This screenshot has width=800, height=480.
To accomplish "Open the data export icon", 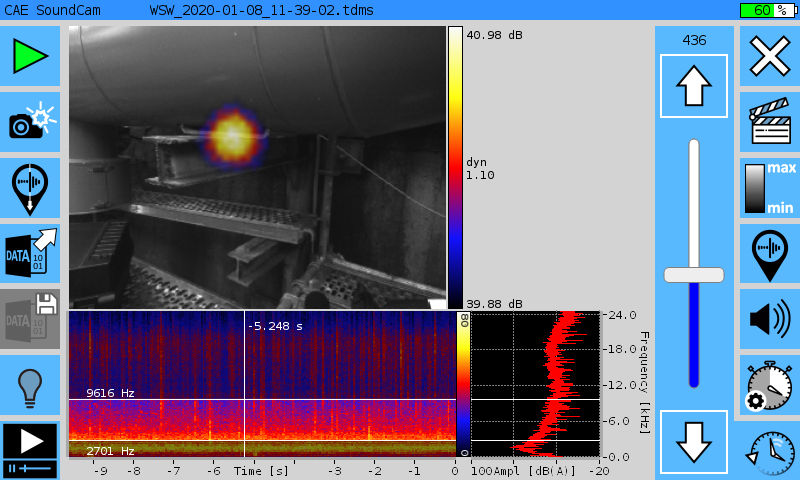I will (30, 253).
